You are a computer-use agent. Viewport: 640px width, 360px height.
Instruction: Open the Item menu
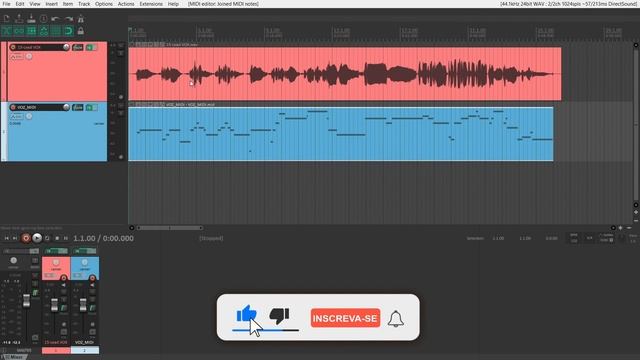pos(68,4)
